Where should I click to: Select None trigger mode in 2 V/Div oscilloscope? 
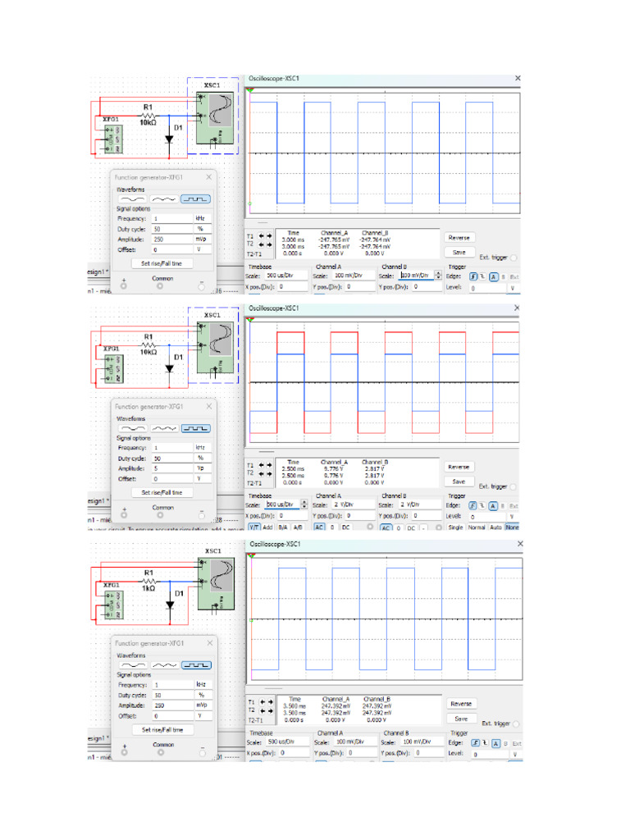(512, 527)
